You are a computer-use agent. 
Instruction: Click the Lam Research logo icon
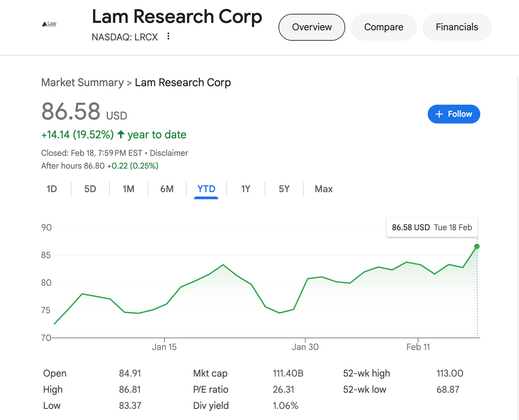point(49,24)
